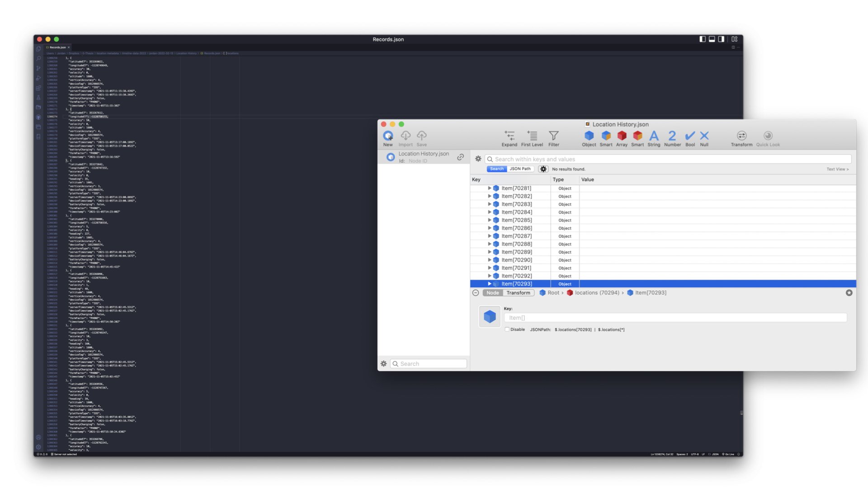The image size is (868, 488).
Task: Expand Item[70287] object node
Action: point(489,236)
